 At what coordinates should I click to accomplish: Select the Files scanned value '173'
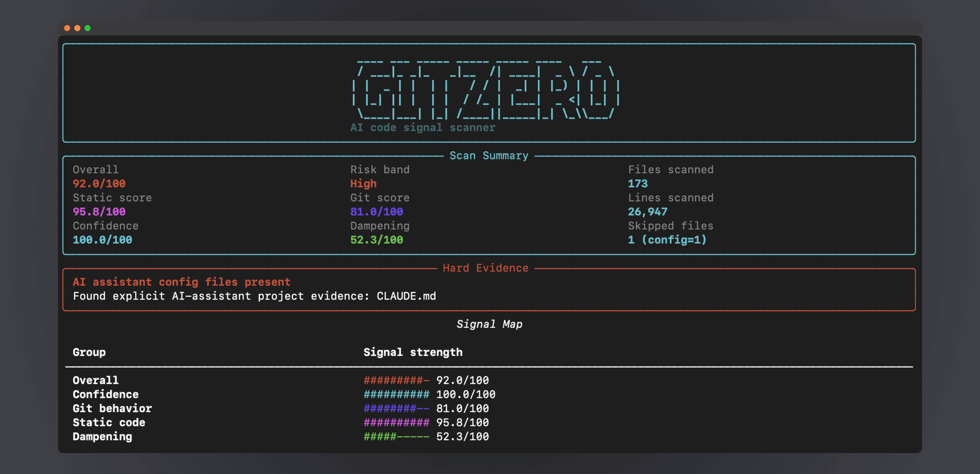coord(638,184)
